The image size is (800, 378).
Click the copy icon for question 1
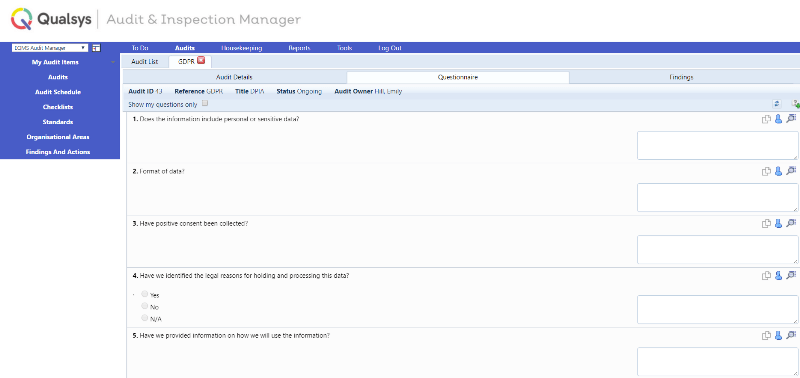pyautogui.click(x=766, y=119)
